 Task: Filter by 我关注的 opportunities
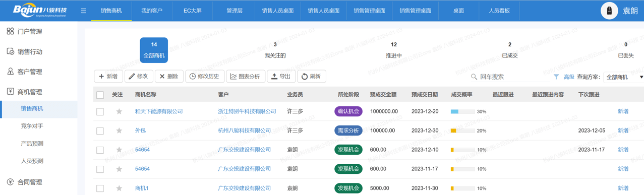coord(275,50)
